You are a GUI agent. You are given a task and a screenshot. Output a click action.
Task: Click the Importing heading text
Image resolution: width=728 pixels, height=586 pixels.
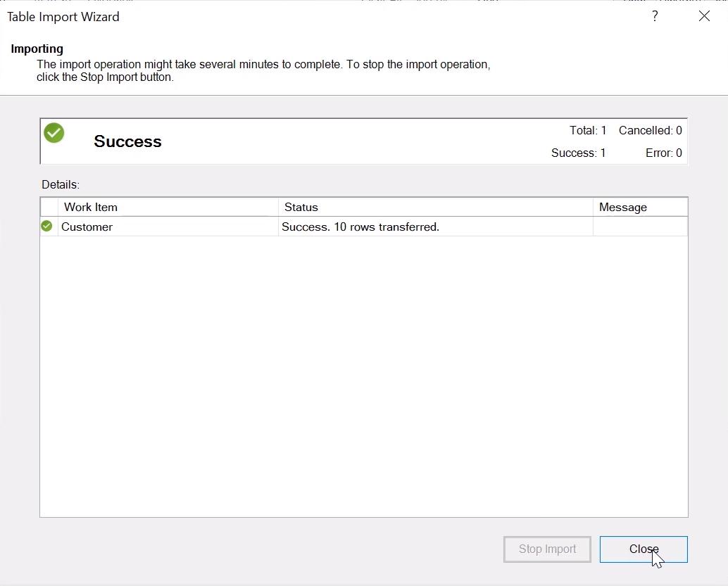tap(37, 49)
